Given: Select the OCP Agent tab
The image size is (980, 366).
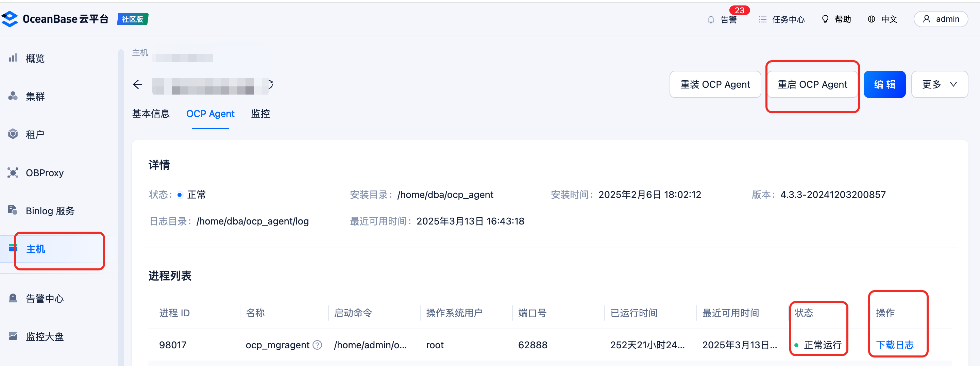Looking at the screenshot, I should 210,114.
